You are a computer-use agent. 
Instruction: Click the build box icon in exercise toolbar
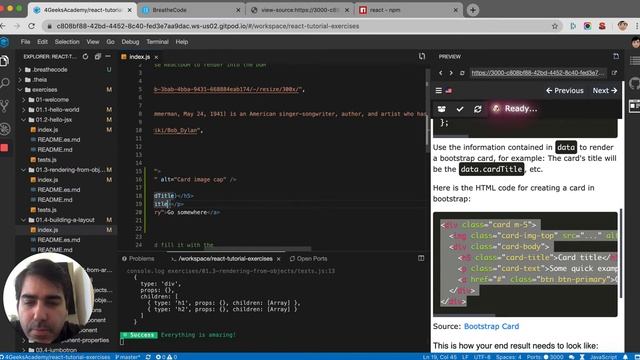coord(442,109)
